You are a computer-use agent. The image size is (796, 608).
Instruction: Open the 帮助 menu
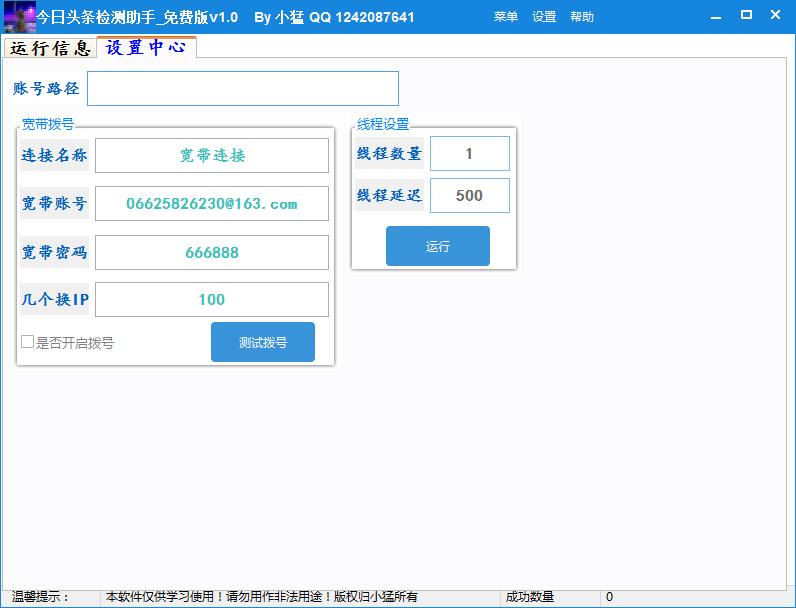[x=582, y=17]
